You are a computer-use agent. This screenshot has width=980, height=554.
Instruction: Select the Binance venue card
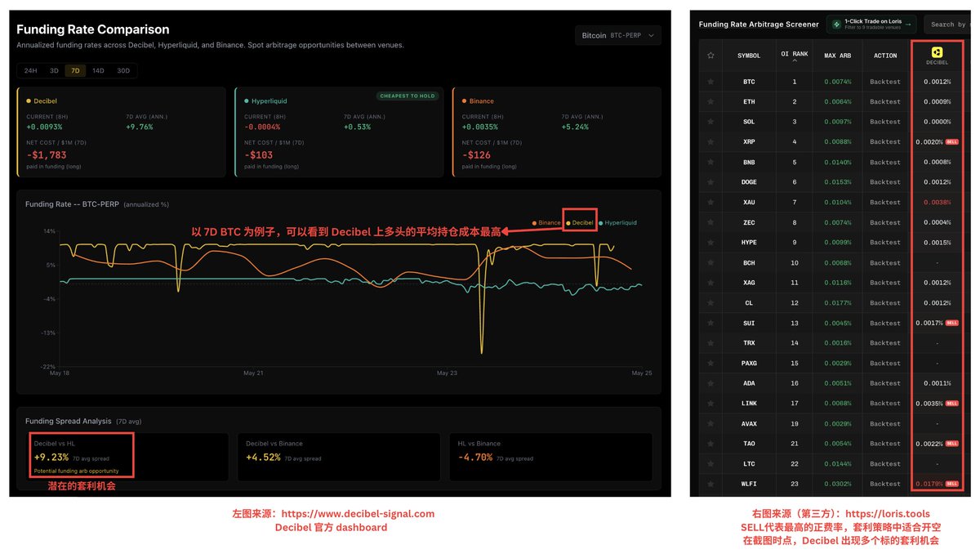click(557, 132)
